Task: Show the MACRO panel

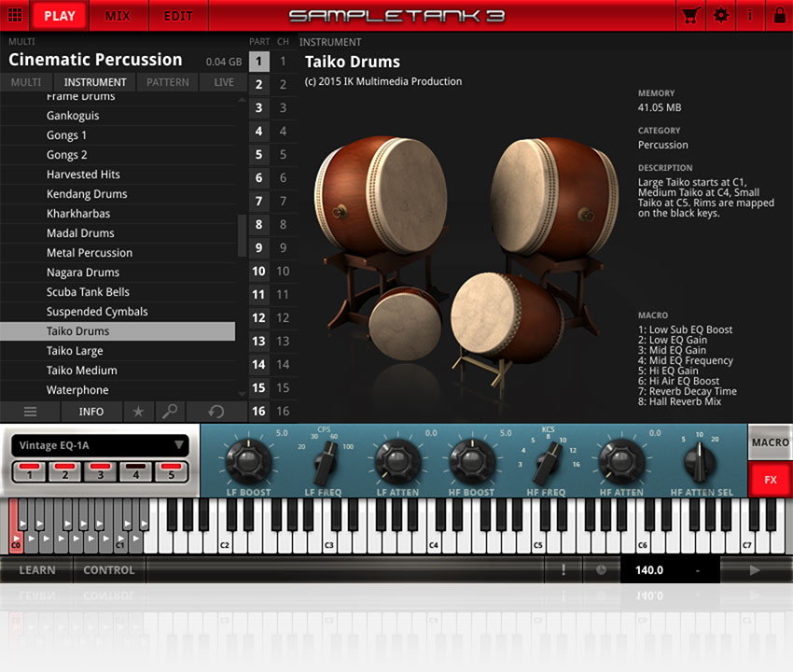Action: (770, 442)
